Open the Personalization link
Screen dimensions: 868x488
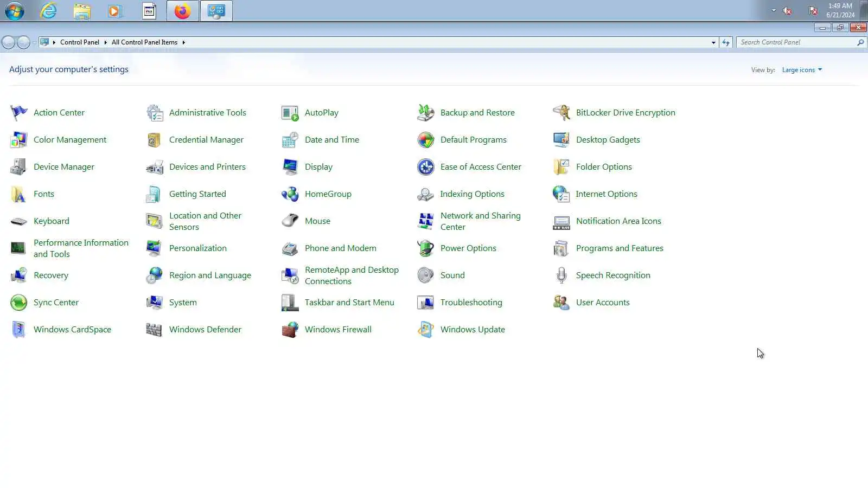[x=198, y=248]
